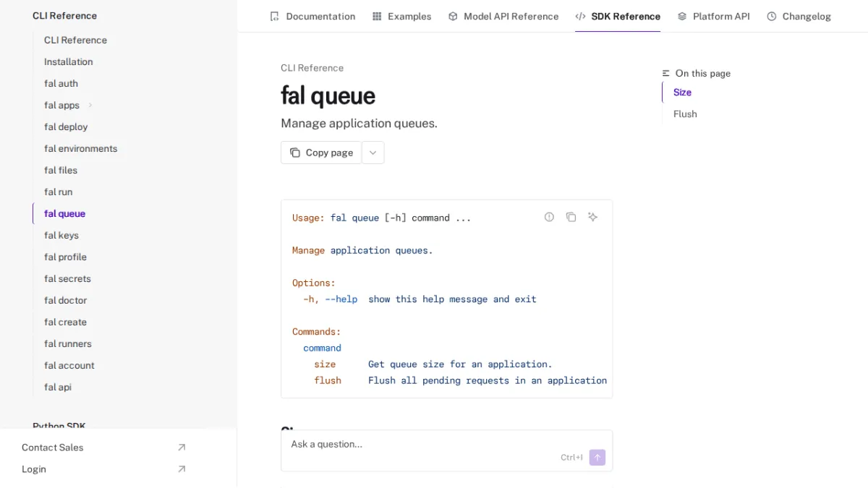Screen dimensions: 868x488
Task: Select the SDK Reference tab
Action: coord(618,16)
